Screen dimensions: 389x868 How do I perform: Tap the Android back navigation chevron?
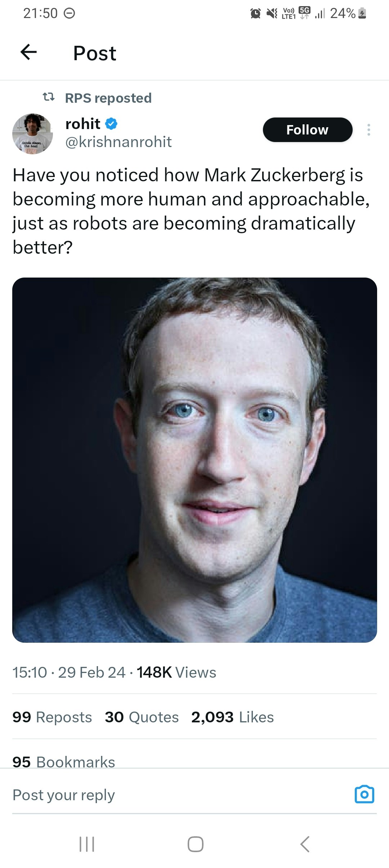[x=305, y=844]
